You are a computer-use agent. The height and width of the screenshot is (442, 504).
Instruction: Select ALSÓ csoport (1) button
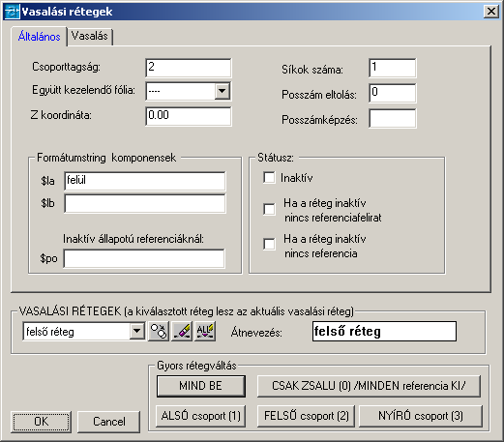[201, 416]
